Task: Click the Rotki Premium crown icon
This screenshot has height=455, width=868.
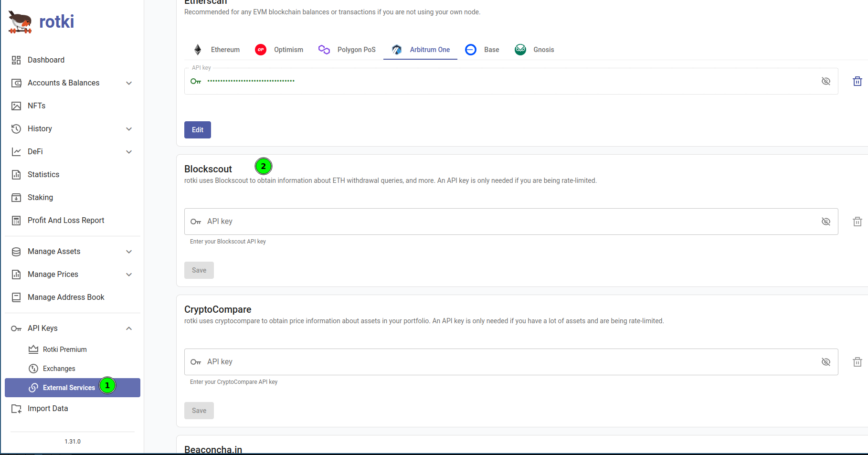Action: (x=33, y=349)
